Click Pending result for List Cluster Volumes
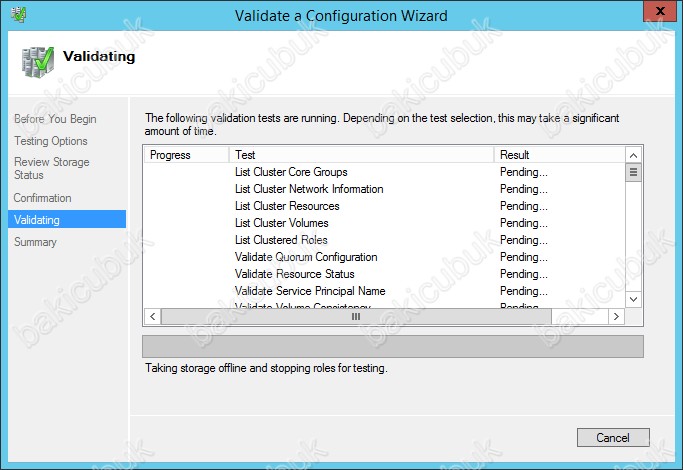 (x=524, y=223)
